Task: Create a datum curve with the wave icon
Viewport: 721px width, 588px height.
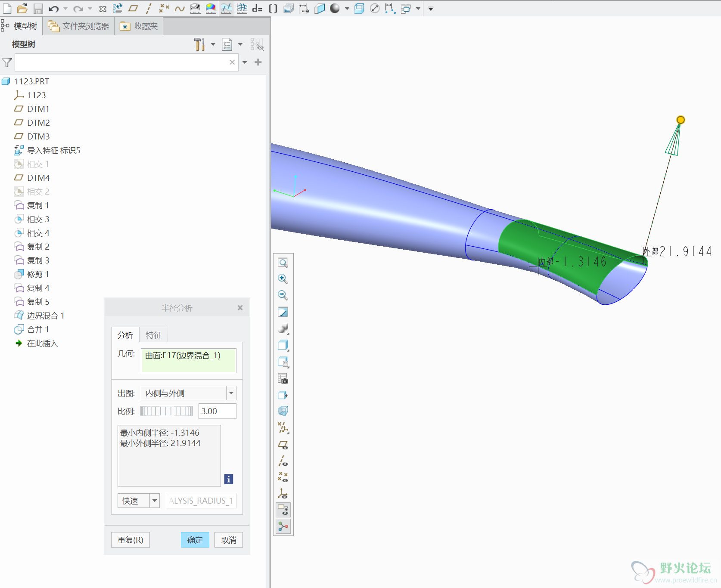Action: [x=180, y=8]
